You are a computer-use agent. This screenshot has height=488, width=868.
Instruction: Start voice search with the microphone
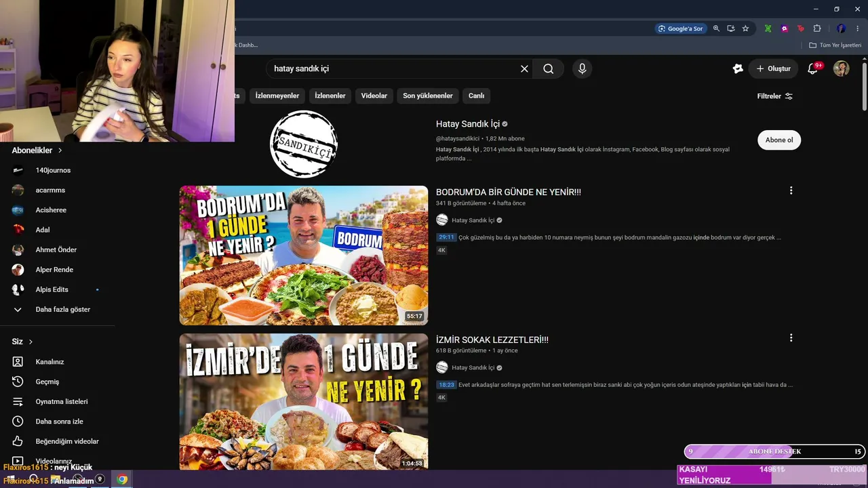click(582, 68)
